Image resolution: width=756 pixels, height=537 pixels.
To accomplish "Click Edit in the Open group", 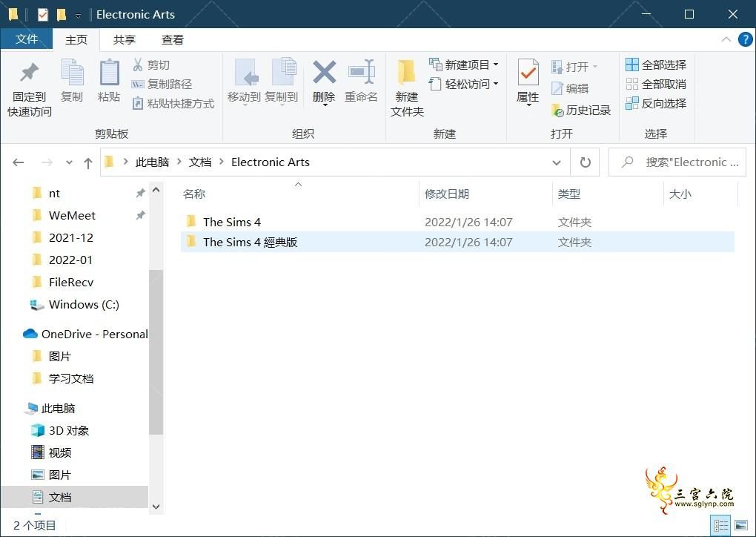I will coord(570,88).
